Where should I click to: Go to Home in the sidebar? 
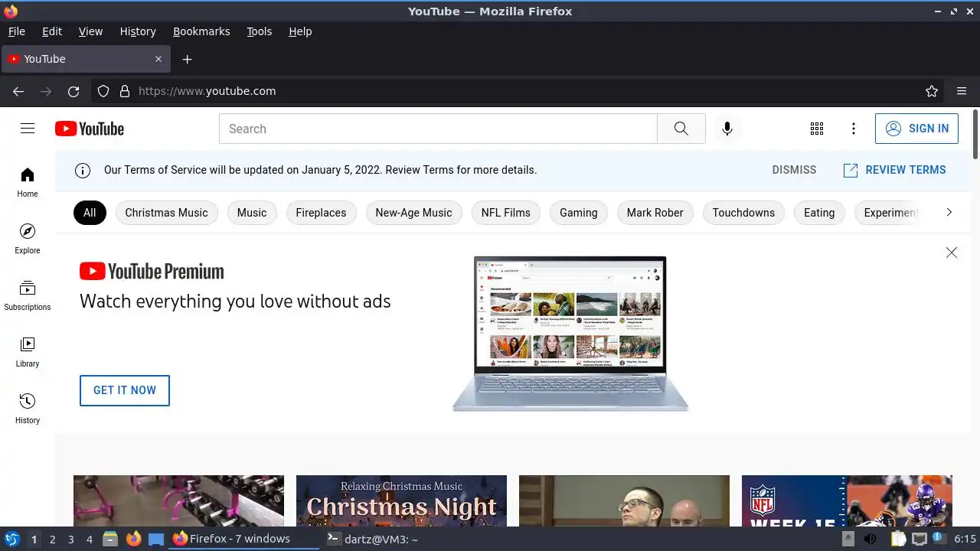tap(28, 182)
